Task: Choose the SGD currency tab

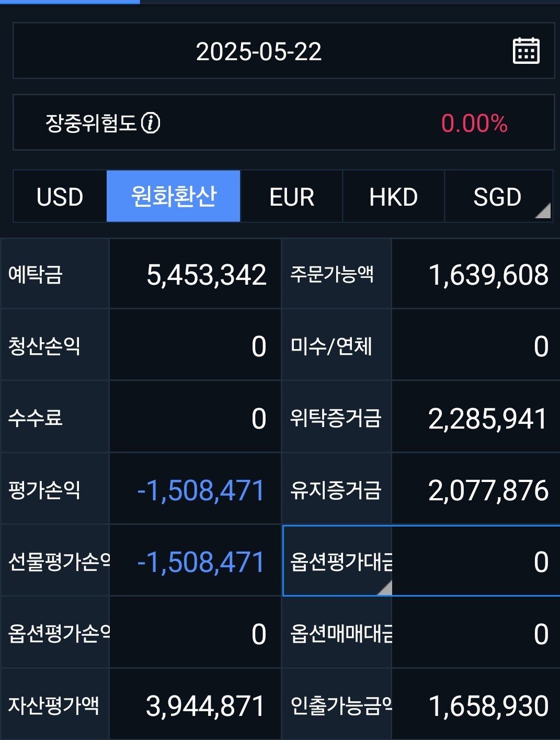Action: click(497, 197)
